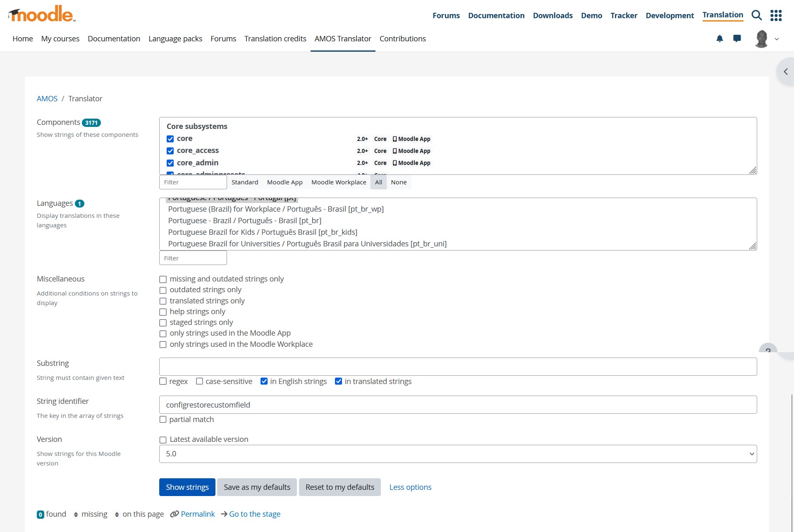Click the Moodle App tag on core_admin row
794x532 pixels.
411,163
